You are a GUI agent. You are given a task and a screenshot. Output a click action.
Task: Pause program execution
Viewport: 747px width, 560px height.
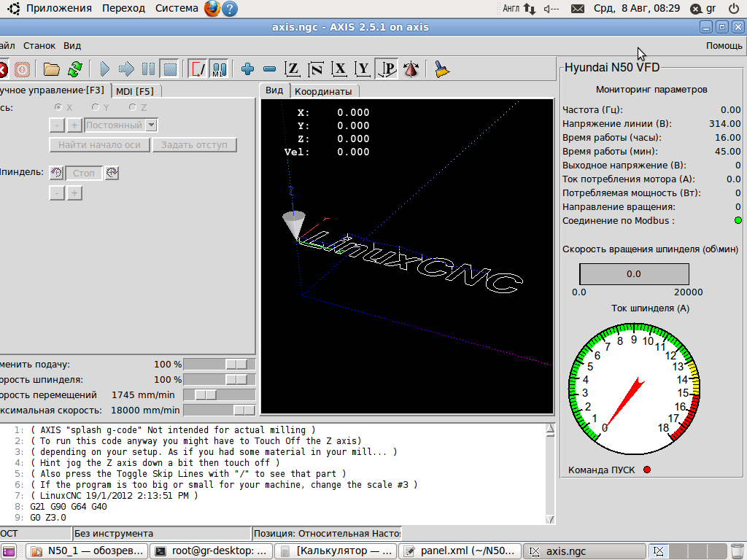148,69
